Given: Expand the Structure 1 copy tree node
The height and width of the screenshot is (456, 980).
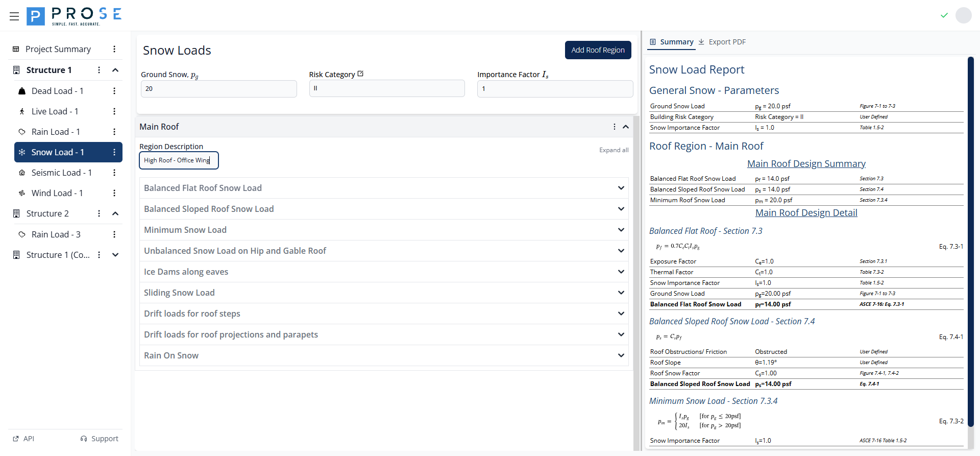Looking at the screenshot, I should (x=115, y=255).
